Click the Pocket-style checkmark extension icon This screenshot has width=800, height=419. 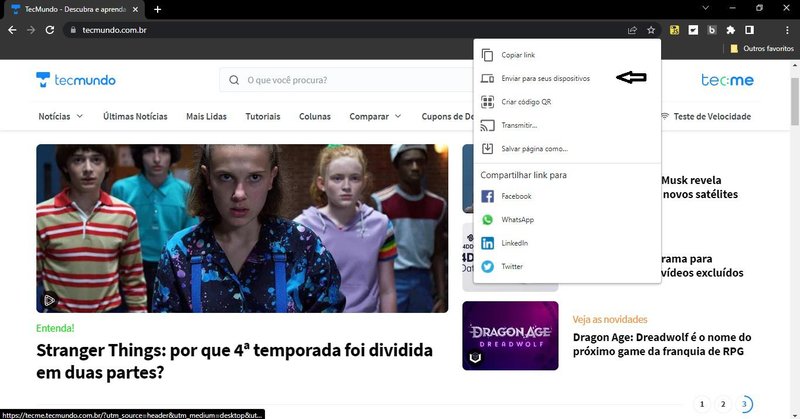click(693, 30)
